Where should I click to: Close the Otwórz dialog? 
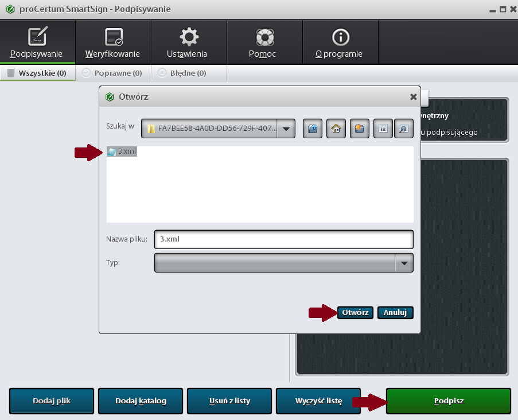point(413,97)
